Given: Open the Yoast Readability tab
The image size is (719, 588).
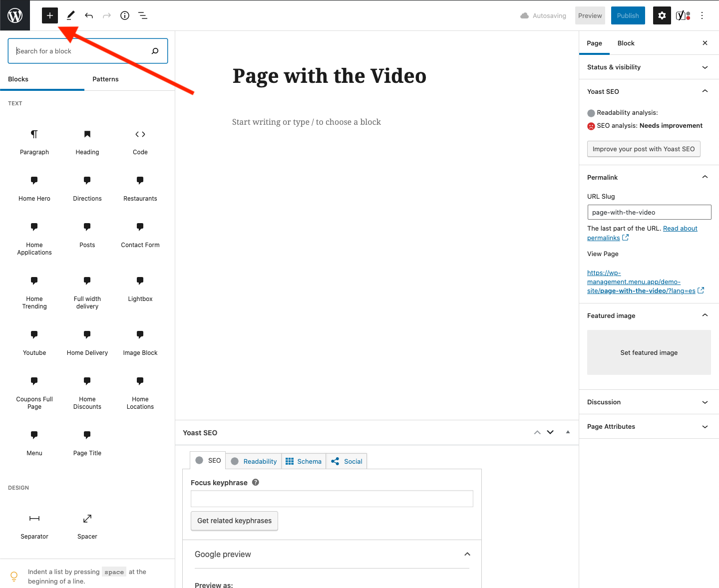Looking at the screenshot, I should click(x=254, y=461).
